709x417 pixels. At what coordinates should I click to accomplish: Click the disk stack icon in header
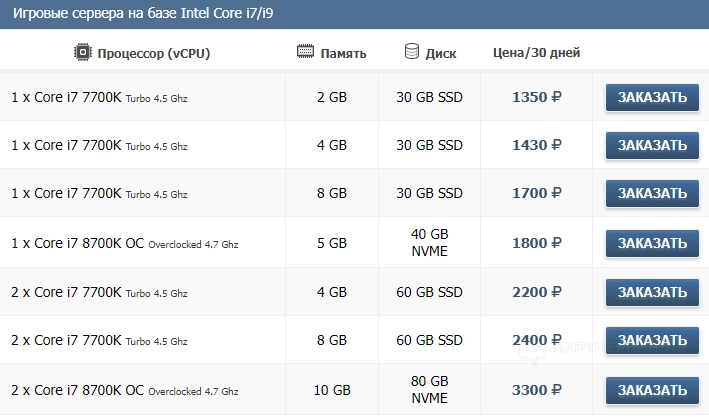[x=412, y=51]
